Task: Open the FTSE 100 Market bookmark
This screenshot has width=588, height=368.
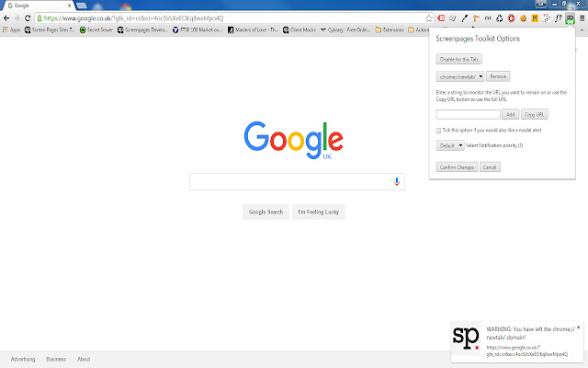Action: [x=198, y=29]
